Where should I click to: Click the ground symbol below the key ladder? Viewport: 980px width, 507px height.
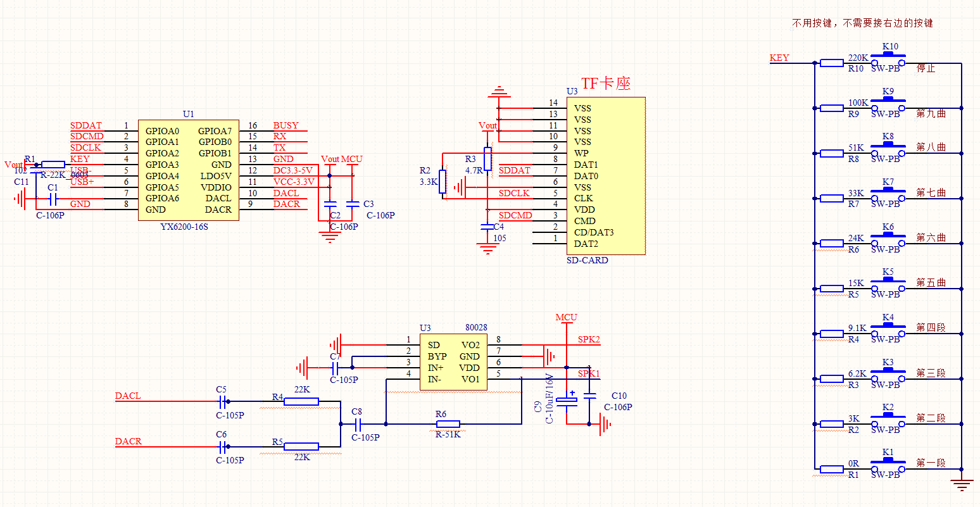pos(961,485)
